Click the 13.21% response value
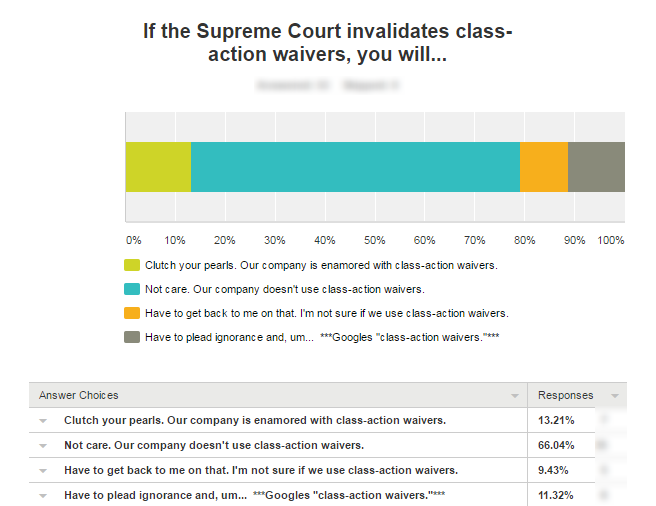The width and height of the screenshot is (656, 506). [x=556, y=421]
